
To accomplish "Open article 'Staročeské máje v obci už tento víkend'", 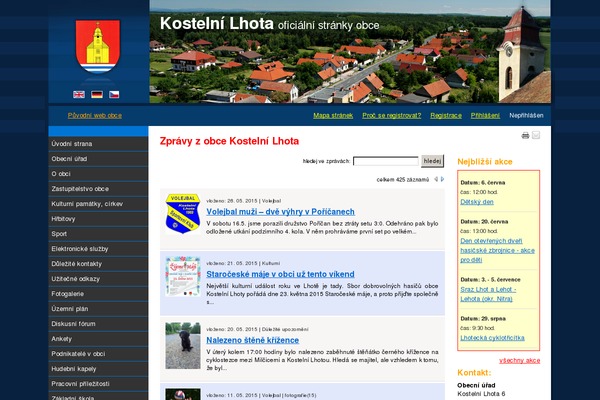I will pos(280,274).
